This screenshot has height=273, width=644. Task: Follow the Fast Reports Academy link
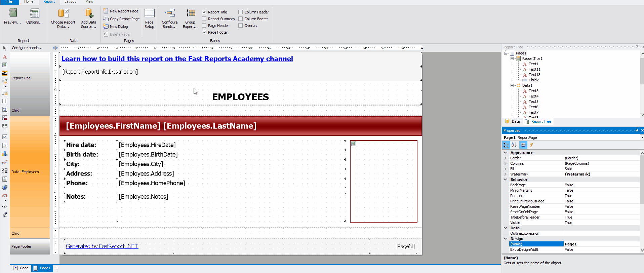(x=177, y=59)
